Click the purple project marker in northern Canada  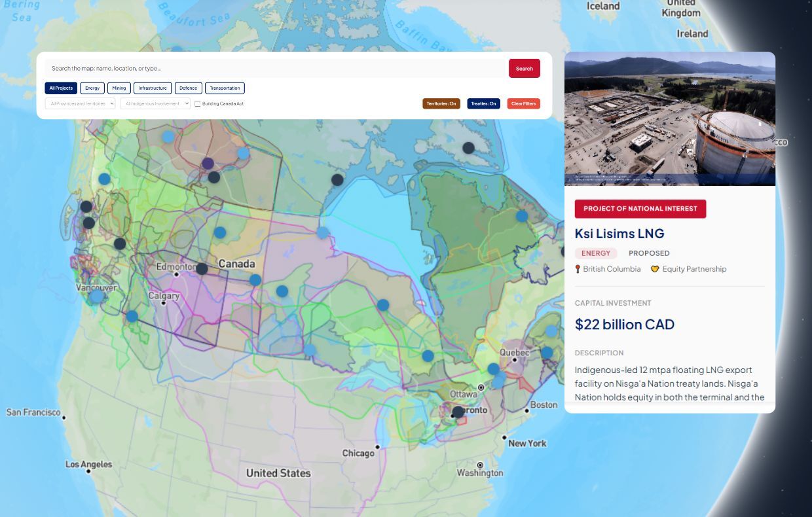point(208,163)
